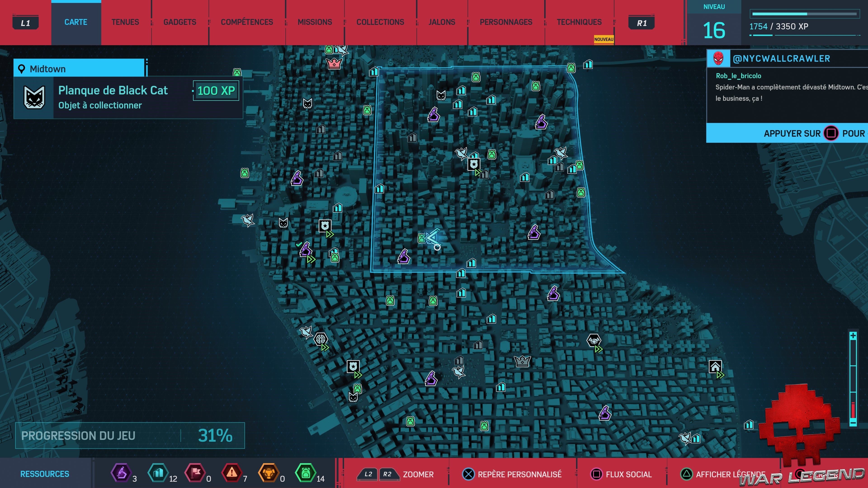The image size is (868, 488).
Task: Click the Repère Personnalisé cross prompt
Action: coord(468,474)
